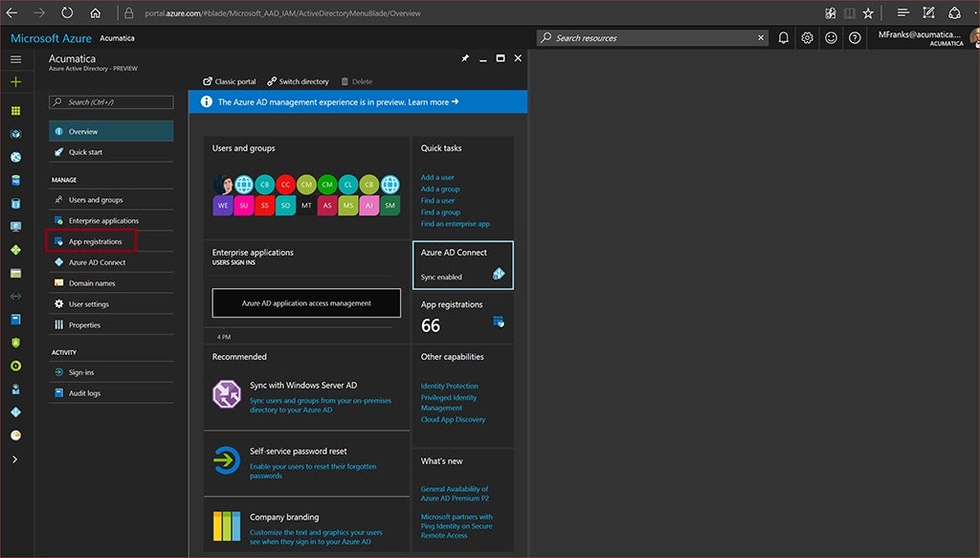The image size is (980, 558).
Task: Click the browser address bar URL
Action: coord(282,13)
